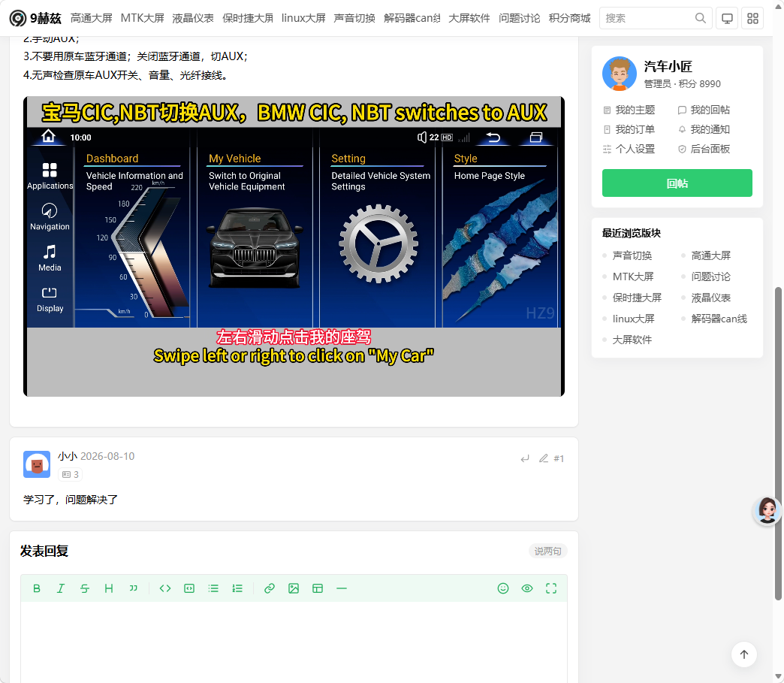This screenshot has height=683, width=784.
Task: Open MTK大屏 navigation item
Action: coord(143,18)
